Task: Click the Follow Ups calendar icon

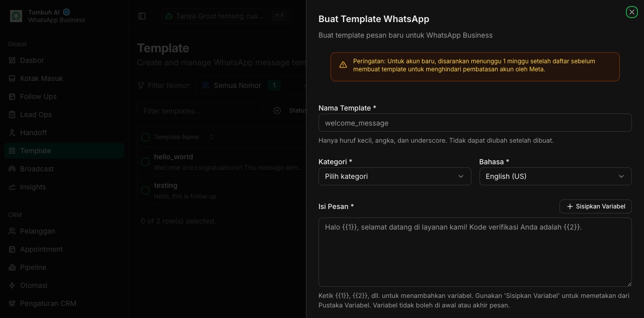Action: point(12,96)
